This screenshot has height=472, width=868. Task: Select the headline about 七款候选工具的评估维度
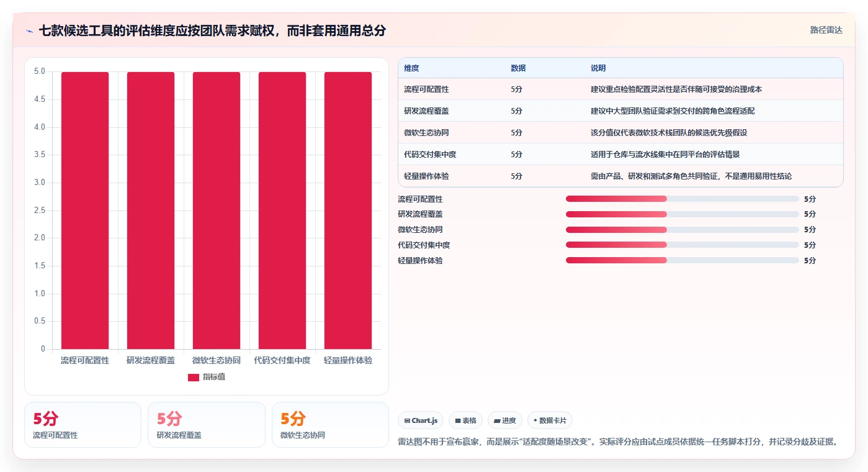coord(212,30)
